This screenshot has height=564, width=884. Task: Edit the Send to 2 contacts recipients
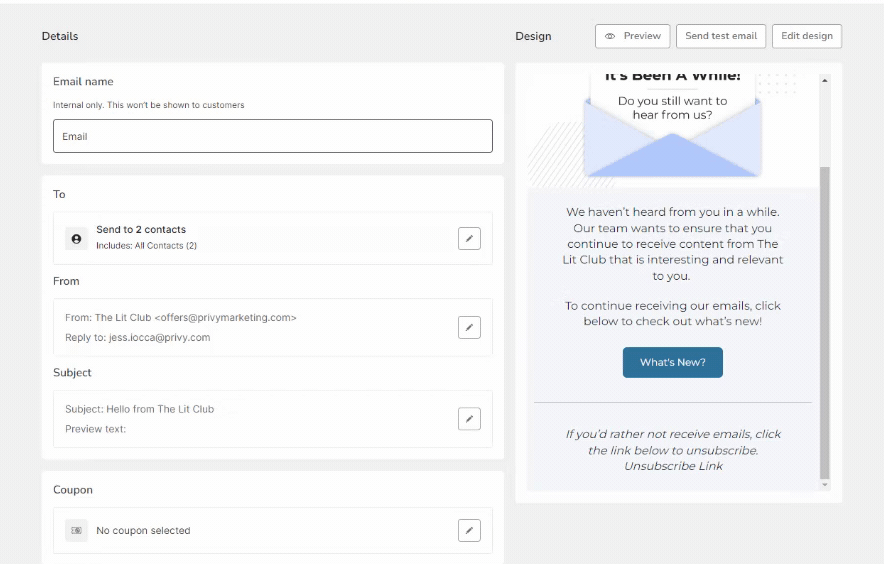click(x=469, y=239)
